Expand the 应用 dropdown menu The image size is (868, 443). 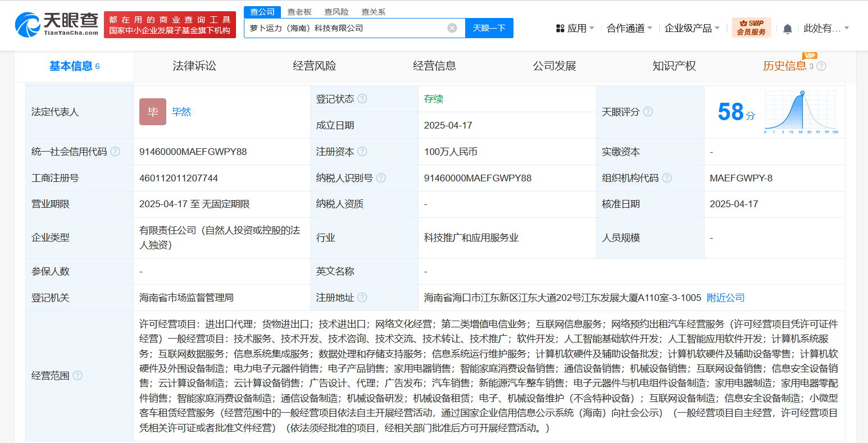point(575,28)
